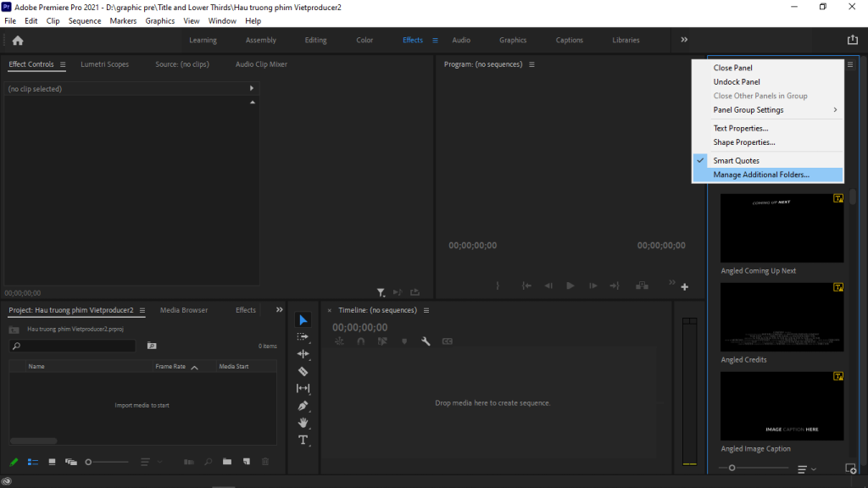Screen dimensions: 868x488
Task: Select the Hand tool
Action: (x=303, y=423)
